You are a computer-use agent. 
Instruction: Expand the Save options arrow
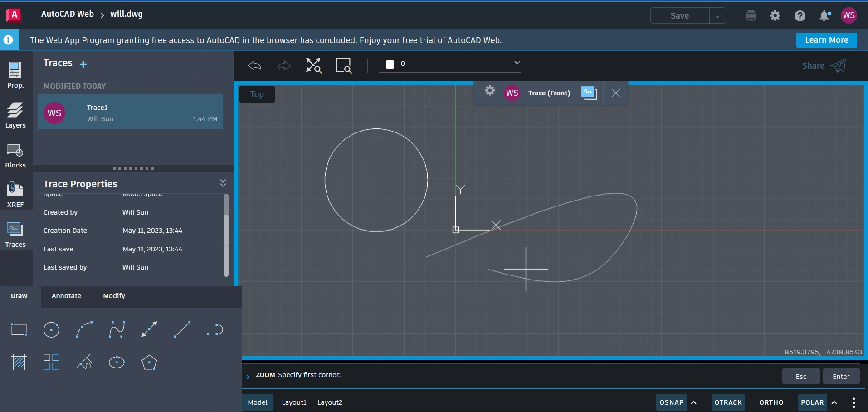click(x=717, y=16)
